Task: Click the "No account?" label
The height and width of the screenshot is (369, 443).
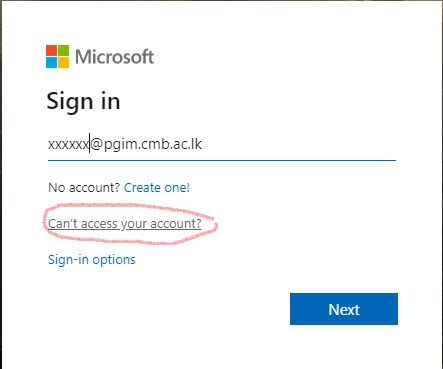Action: [x=84, y=188]
